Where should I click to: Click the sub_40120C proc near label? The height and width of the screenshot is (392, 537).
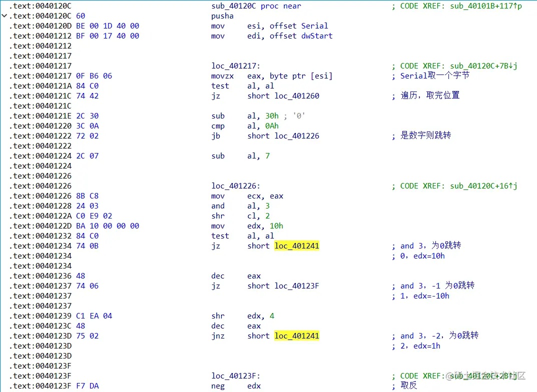click(256, 6)
